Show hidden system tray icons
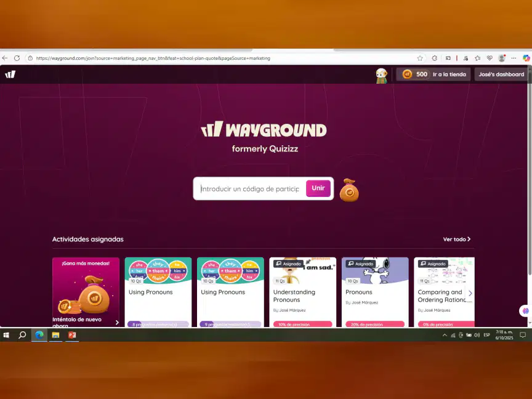The image size is (532, 399). [445, 335]
